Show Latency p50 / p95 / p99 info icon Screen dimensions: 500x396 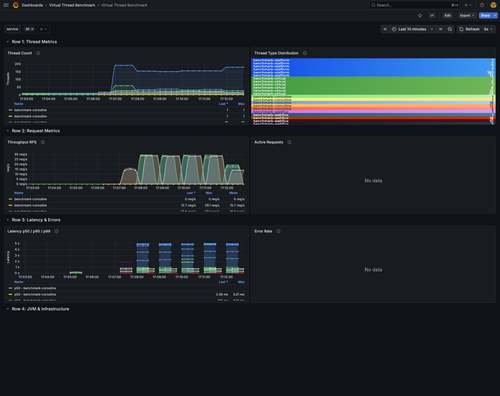tap(56, 231)
